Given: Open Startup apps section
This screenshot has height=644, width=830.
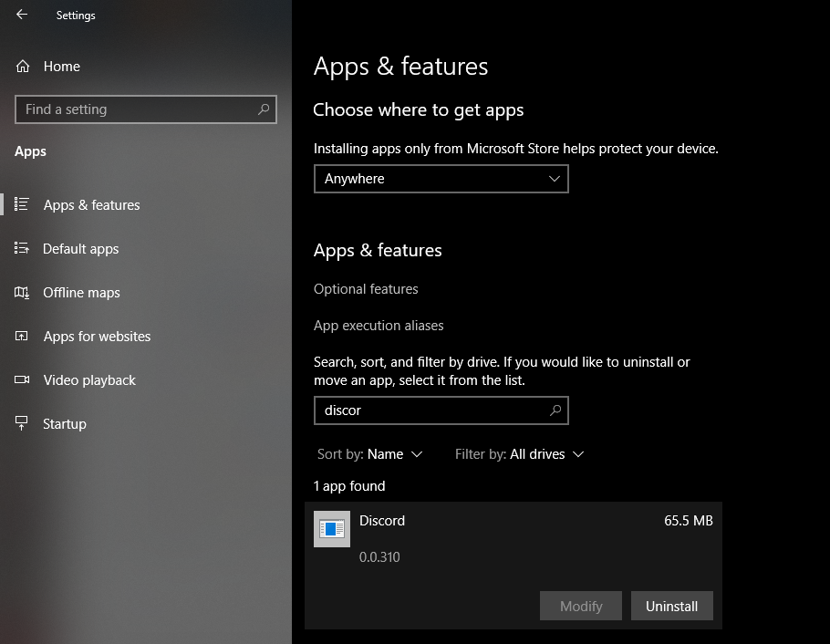Looking at the screenshot, I should tap(65, 423).
